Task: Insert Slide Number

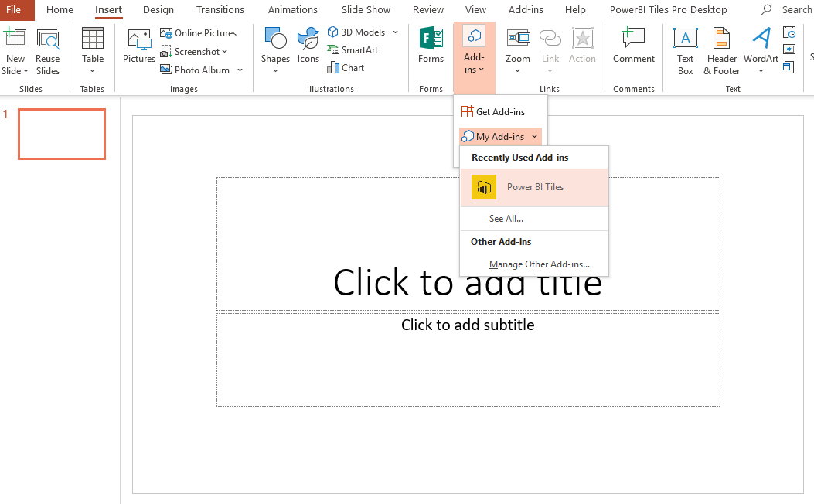Action: (x=788, y=49)
